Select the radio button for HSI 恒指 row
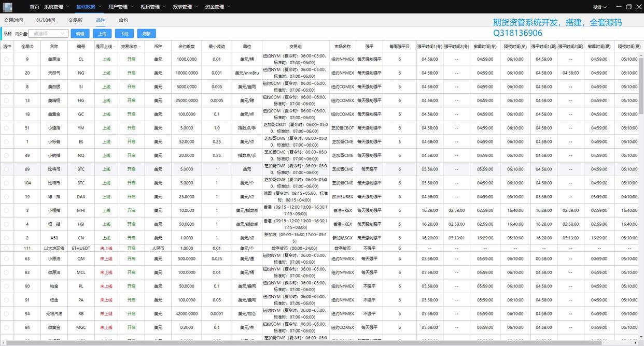 [7, 224]
